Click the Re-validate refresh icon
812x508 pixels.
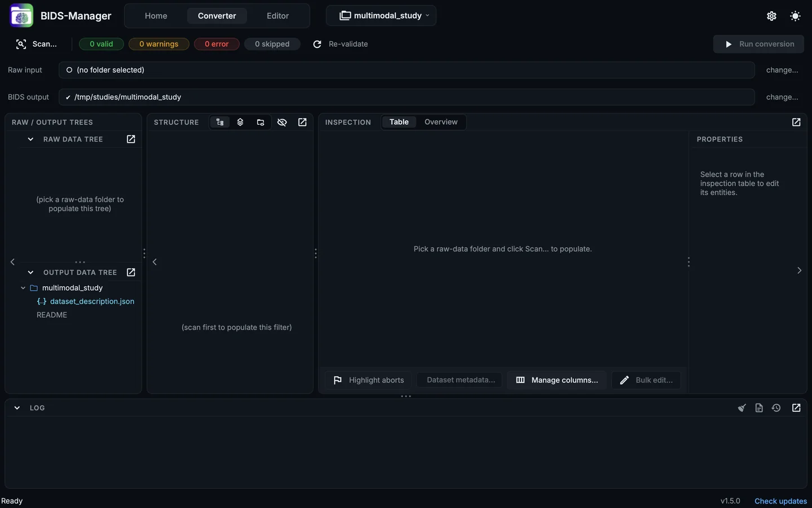click(x=317, y=44)
